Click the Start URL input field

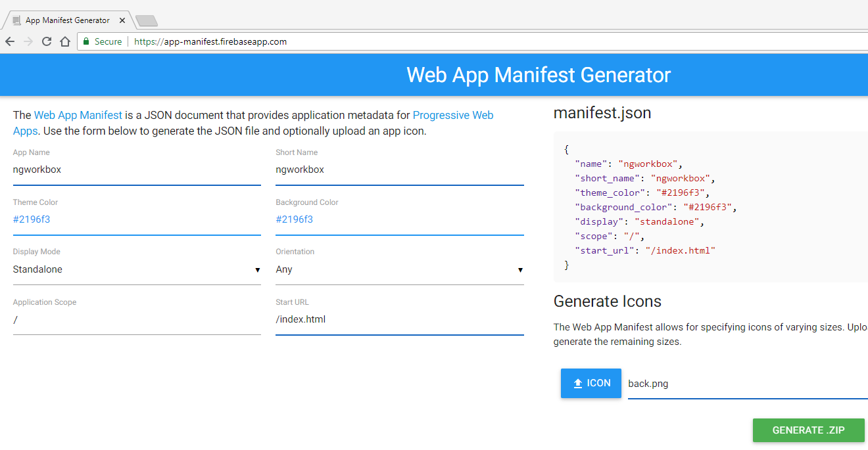pyautogui.click(x=399, y=320)
